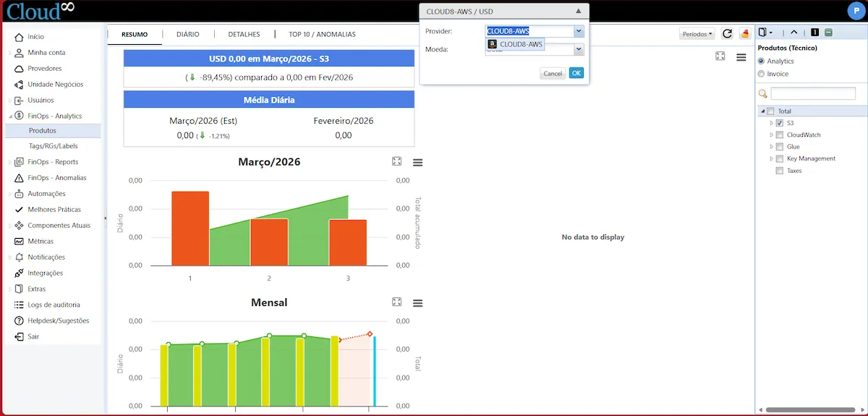This screenshot has height=416, width=868.
Task: Check the Total checkbox
Action: 770,111
